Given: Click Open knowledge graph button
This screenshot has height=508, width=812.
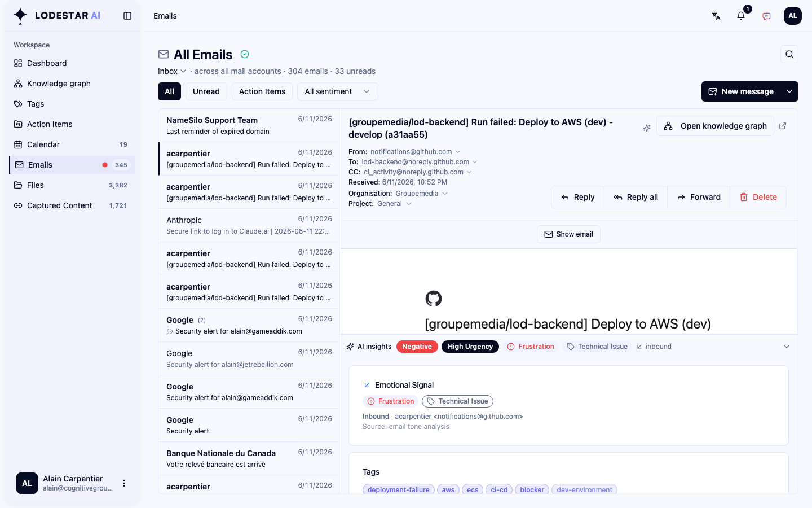Looking at the screenshot, I should tap(715, 126).
